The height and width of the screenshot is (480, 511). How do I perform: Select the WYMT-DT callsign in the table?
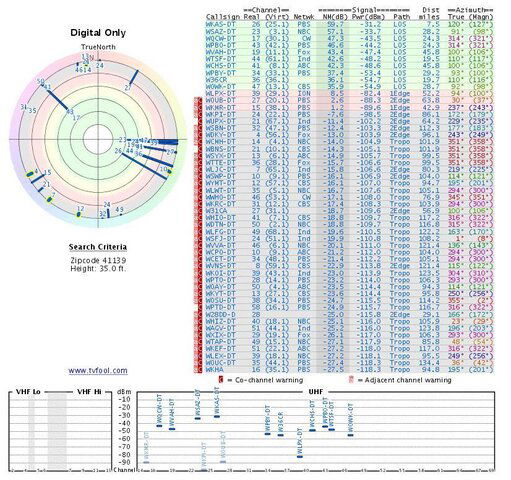[x=220, y=183]
